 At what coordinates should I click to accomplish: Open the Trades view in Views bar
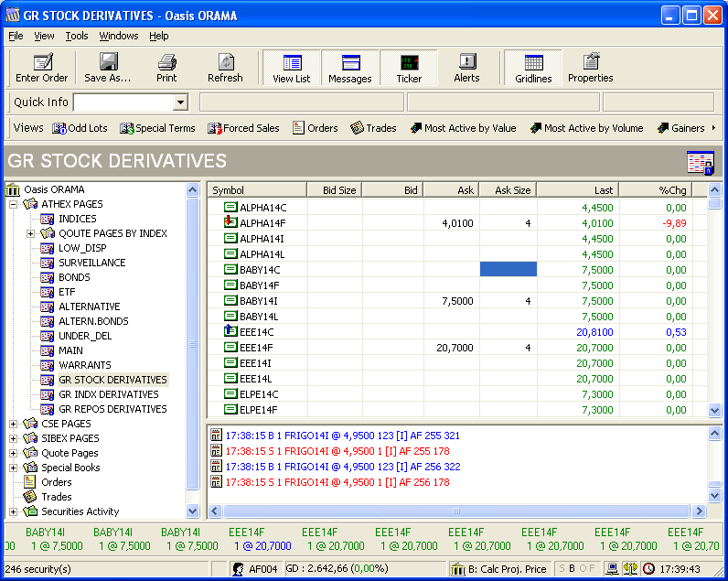point(373,128)
